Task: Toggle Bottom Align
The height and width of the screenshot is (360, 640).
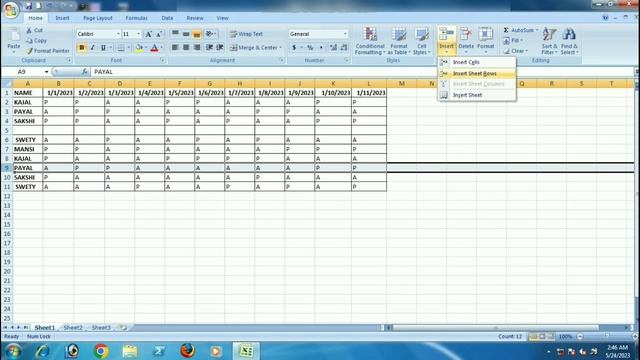Action: (x=197, y=34)
